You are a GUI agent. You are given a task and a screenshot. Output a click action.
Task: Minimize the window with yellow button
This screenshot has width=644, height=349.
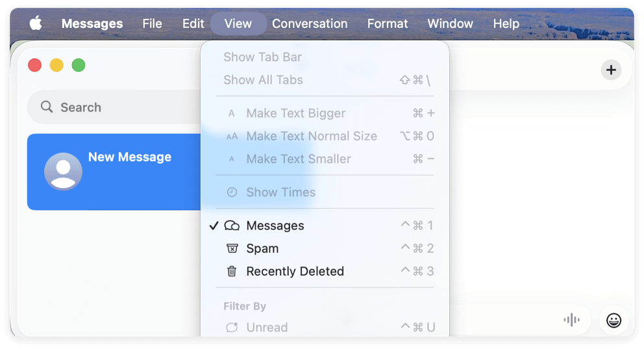pos(56,65)
